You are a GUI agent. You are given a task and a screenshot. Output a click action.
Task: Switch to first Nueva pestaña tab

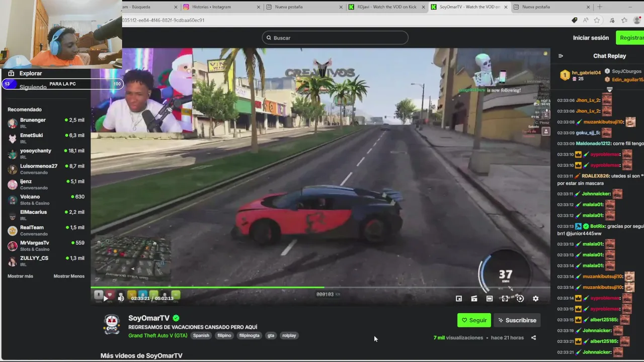pyautogui.click(x=304, y=7)
